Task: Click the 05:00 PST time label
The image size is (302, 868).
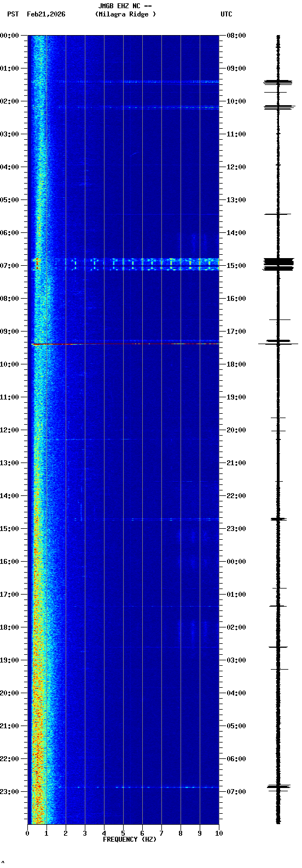Action: tap(10, 200)
